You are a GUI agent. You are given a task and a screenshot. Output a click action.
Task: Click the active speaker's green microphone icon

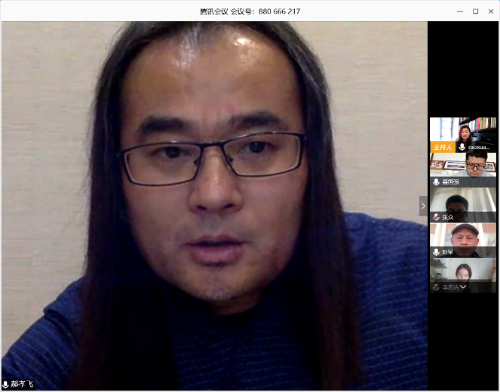coord(5,384)
